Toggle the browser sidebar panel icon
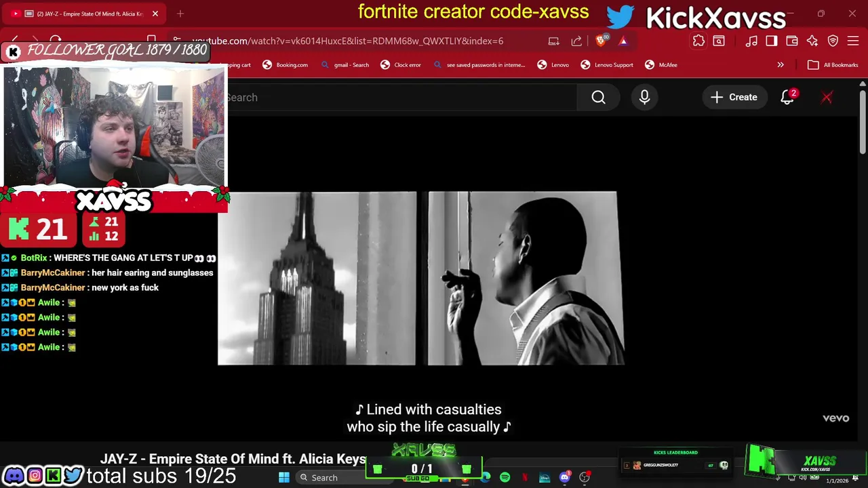Image resolution: width=868 pixels, height=488 pixels. [772, 41]
